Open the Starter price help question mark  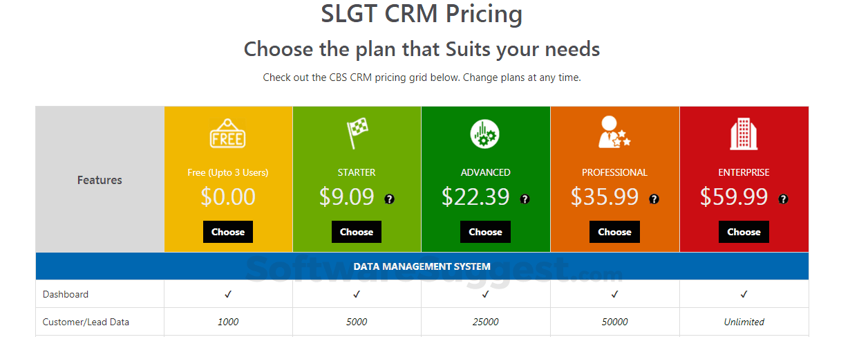tap(390, 199)
